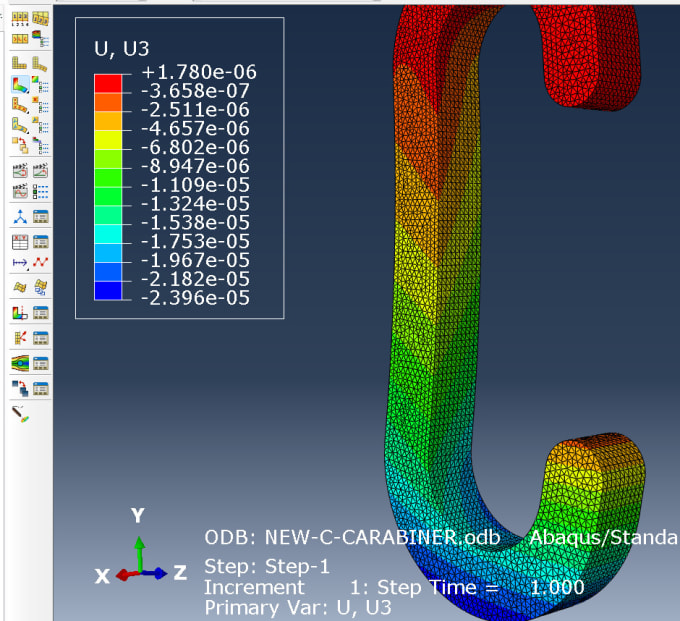Click the blue Z axis of view triad
This screenshot has height=621, width=680.
tap(154, 574)
